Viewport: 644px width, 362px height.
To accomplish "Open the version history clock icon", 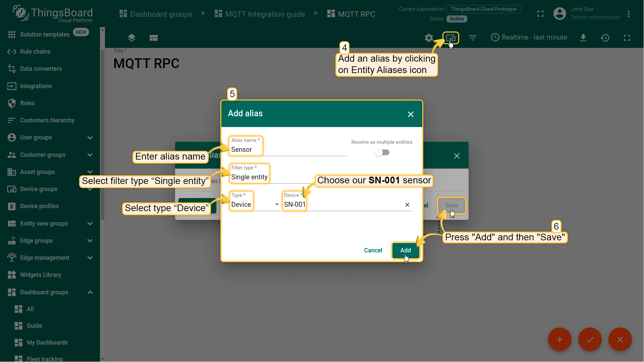I will [605, 38].
